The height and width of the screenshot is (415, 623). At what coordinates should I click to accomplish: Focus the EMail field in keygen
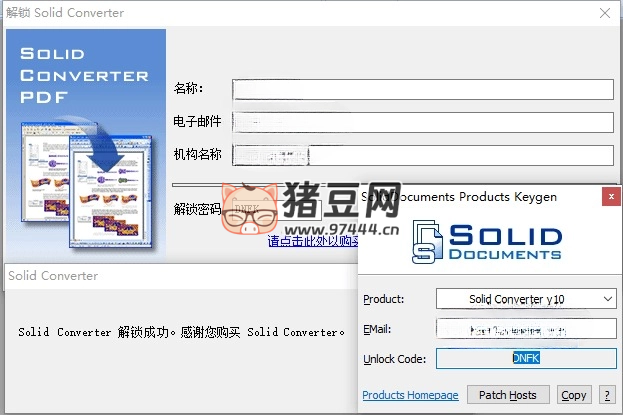526,329
